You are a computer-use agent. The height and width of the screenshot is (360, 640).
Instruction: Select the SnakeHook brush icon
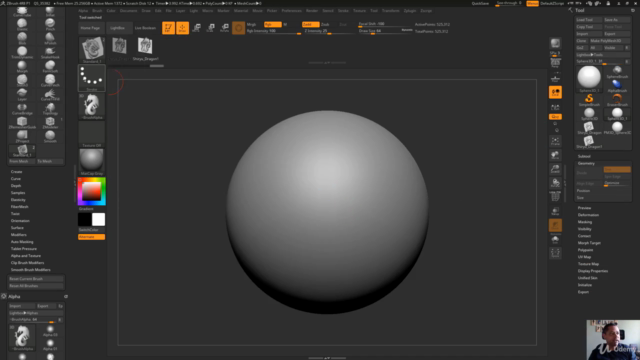pyautogui.click(x=50, y=52)
